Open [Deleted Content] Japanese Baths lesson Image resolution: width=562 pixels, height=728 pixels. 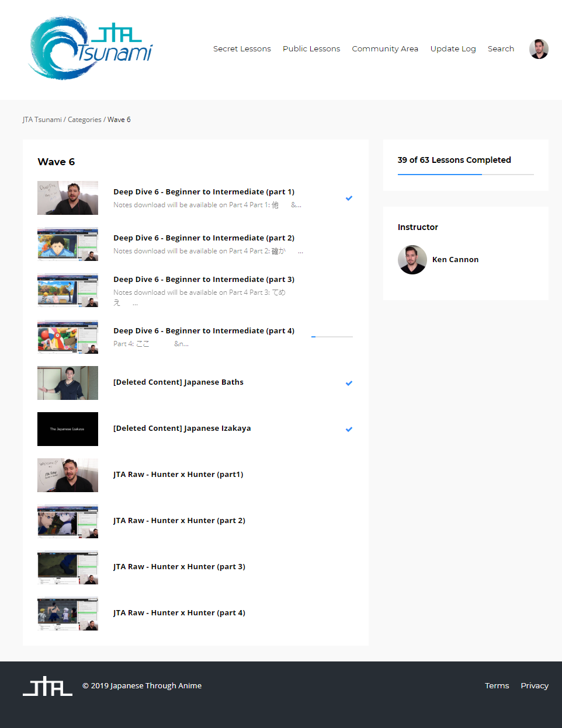tap(178, 382)
